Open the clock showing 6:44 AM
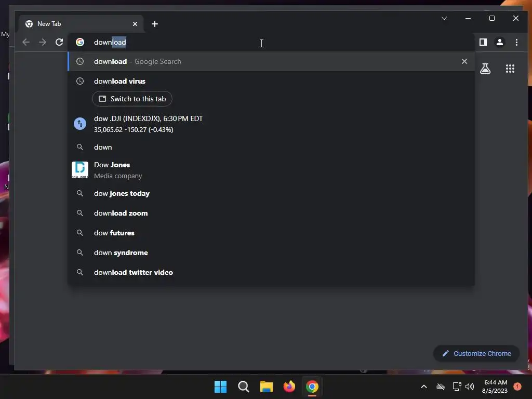532x399 pixels. 495,387
